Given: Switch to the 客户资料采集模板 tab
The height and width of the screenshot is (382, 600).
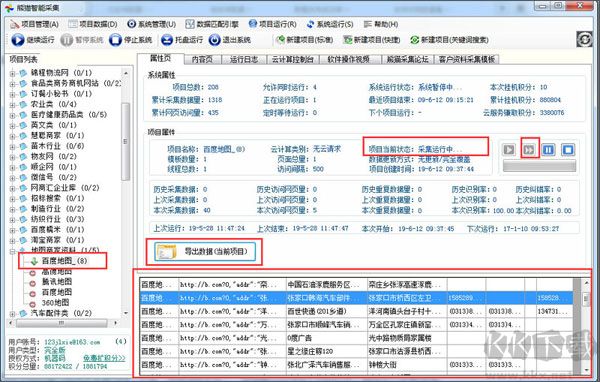Looking at the screenshot, I should 467,59.
